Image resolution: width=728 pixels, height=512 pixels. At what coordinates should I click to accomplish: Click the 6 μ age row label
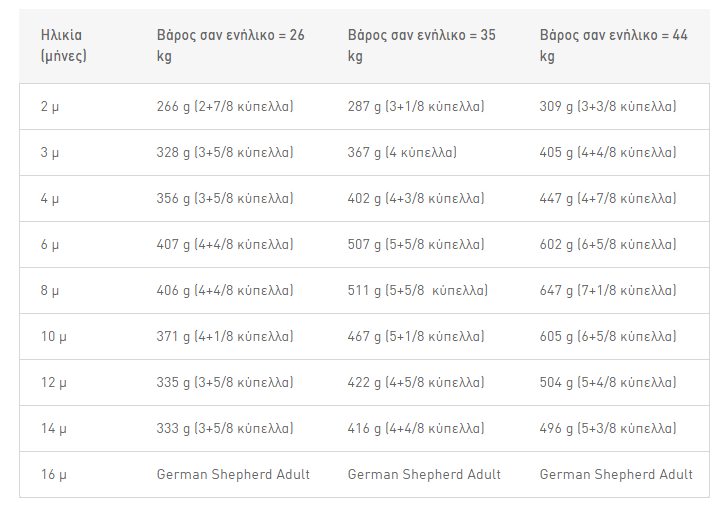tap(50, 245)
